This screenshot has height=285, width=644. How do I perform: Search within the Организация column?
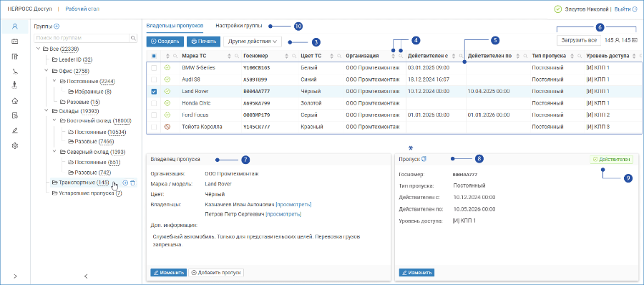point(401,56)
